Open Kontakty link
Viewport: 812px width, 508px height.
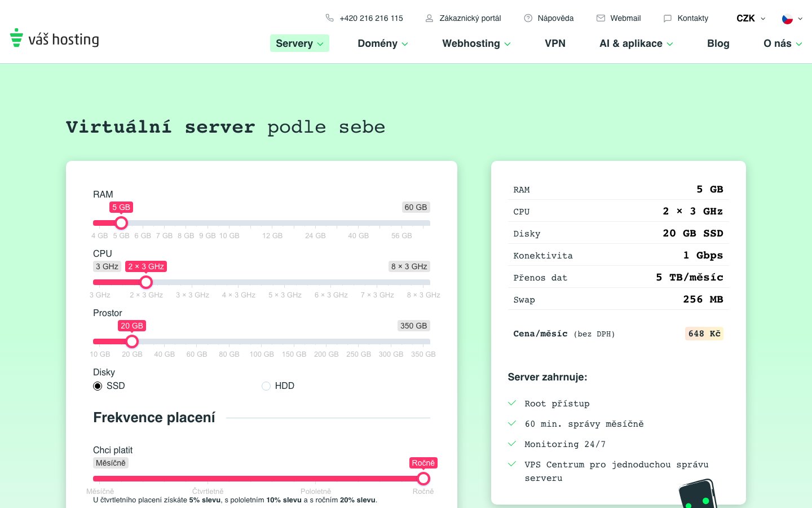coord(692,18)
